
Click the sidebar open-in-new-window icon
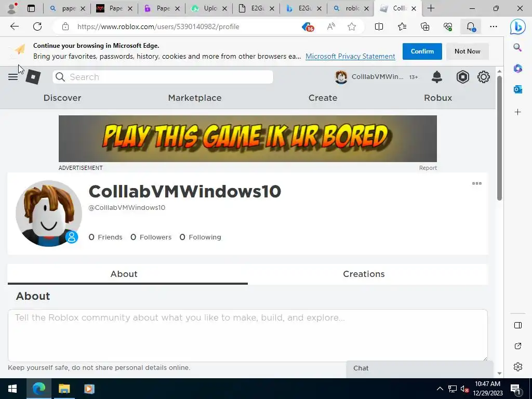(x=518, y=346)
